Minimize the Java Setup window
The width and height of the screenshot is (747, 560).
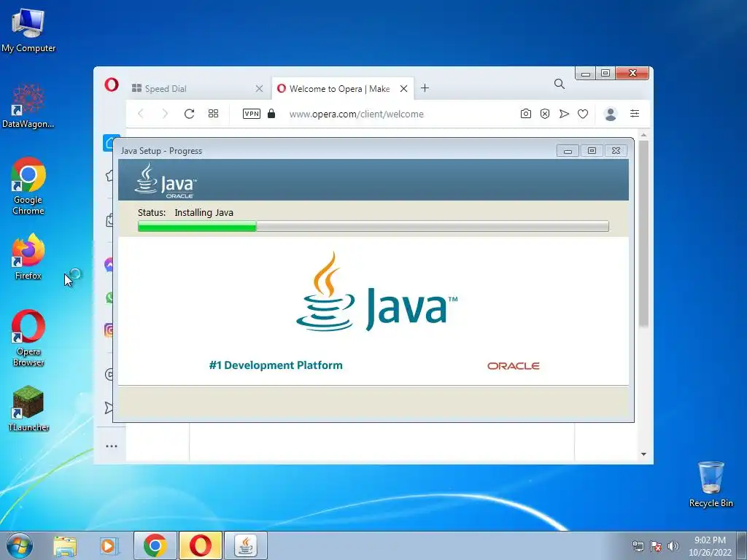pos(568,151)
